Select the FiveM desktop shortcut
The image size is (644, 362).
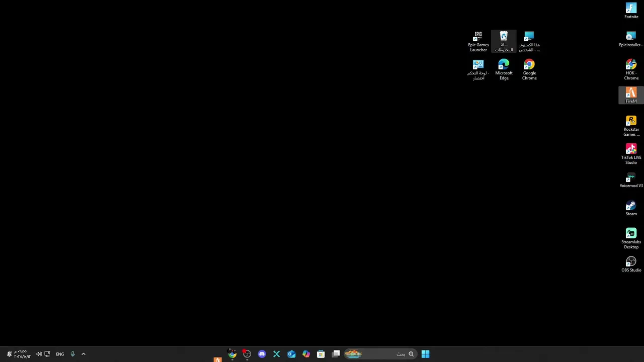(x=631, y=95)
